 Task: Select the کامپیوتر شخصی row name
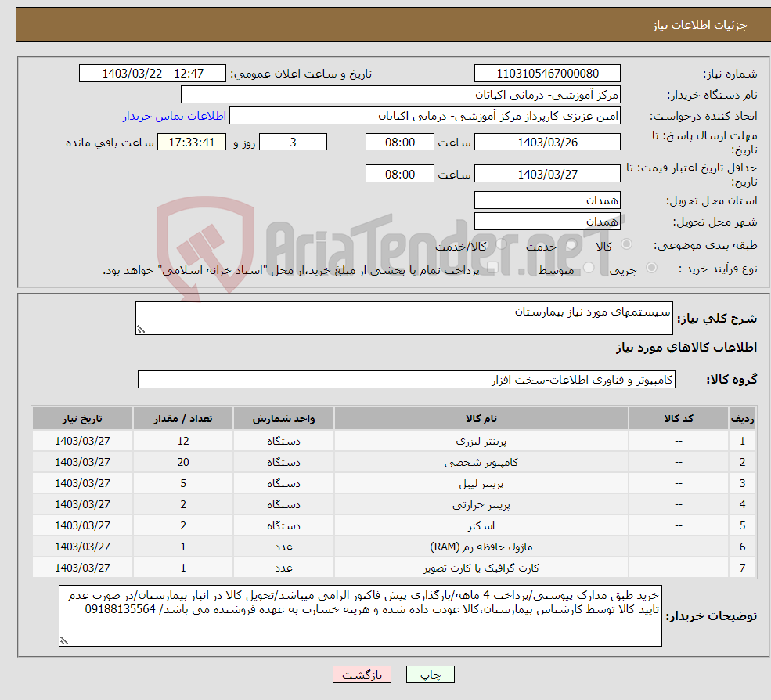481,463
